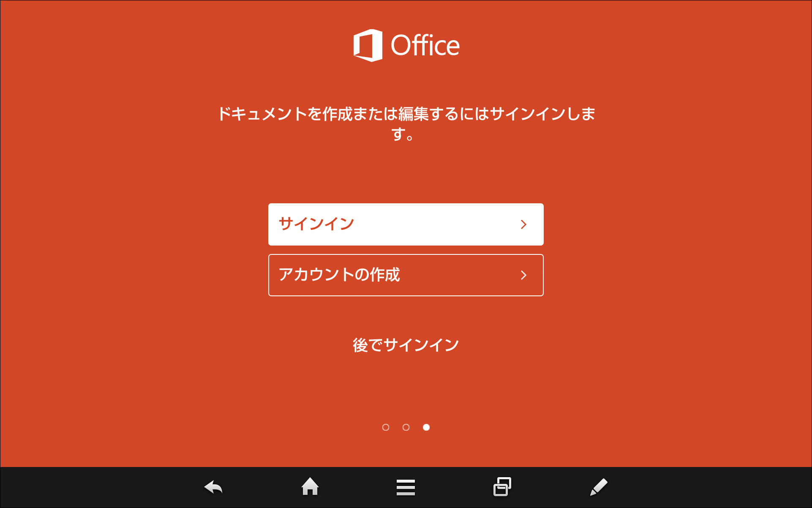
Task: Open recent apps via the overlapping windows icon
Action: click(x=502, y=487)
